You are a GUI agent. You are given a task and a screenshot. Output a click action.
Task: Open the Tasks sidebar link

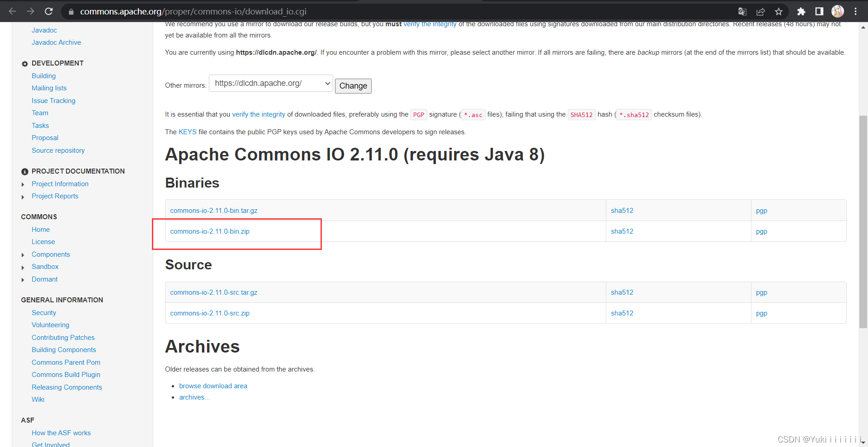tap(40, 126)
